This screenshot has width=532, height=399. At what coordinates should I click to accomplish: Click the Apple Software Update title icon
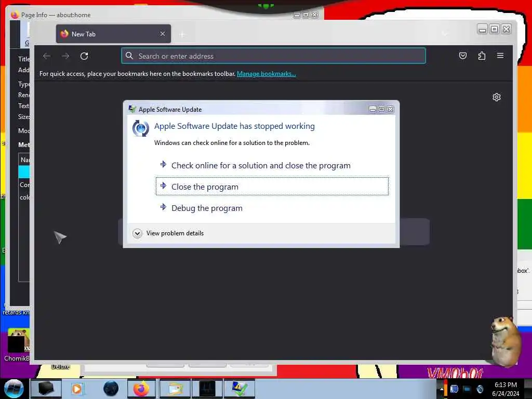point(132,109)
